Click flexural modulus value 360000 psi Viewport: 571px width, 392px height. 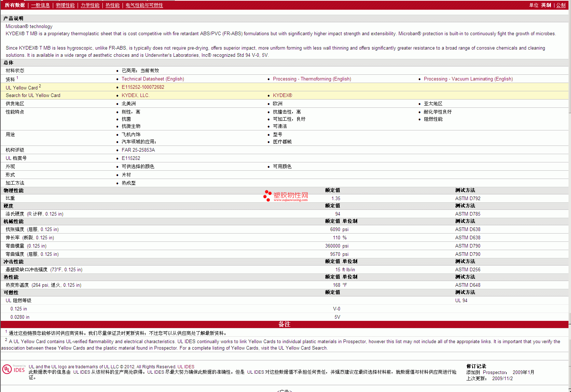pos(337,246)
